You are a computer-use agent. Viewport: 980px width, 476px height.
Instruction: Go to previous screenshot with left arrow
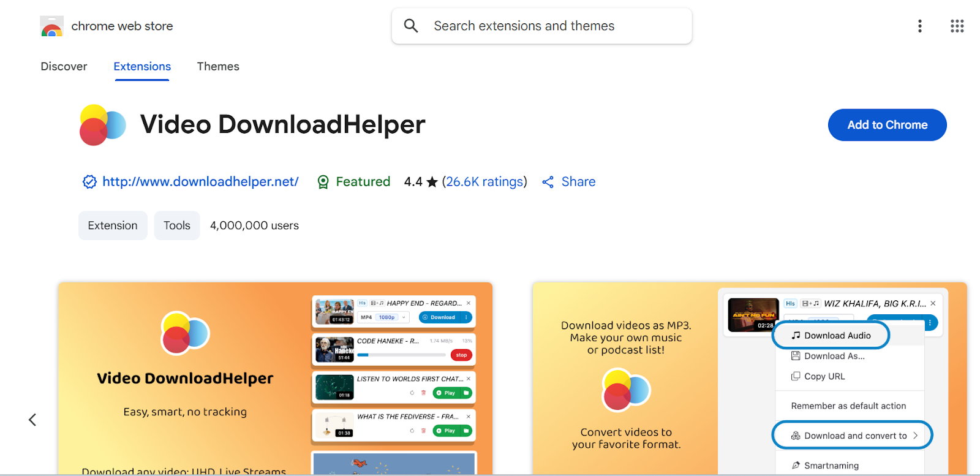pos(32,420)
